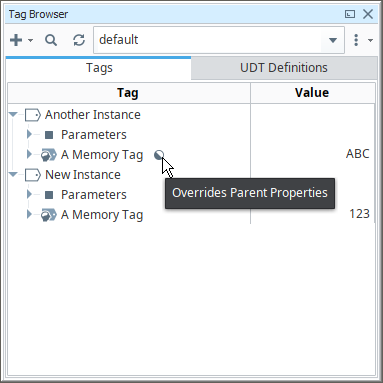The height and width of the screenshot is (383, 383).
Task: Collapse the New Instance tree node
Action: pyautogui.click(x=13, y=174)
